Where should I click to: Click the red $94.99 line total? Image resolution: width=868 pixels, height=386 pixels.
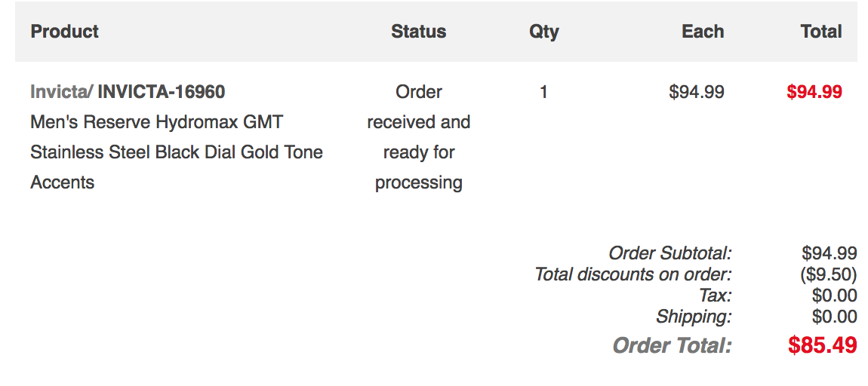(x=814, y=92)
